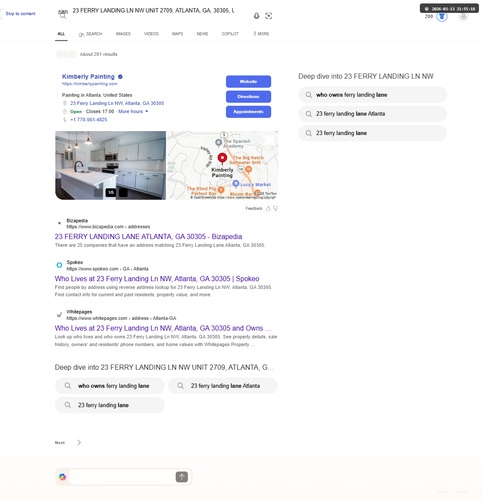Click the Feedback text link
The width and height of the screenshot is (483, 500).
point(254,208)
